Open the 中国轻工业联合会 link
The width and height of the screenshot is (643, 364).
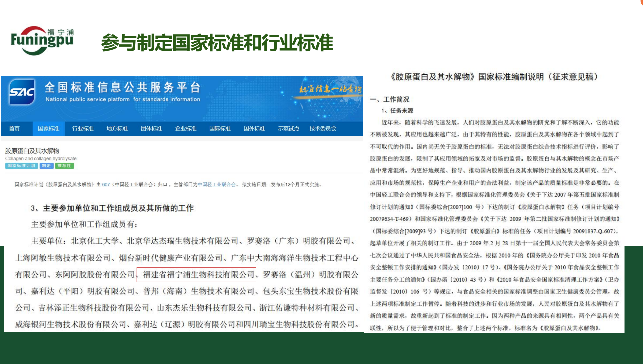pyautogui.click(x=217, y=184)
